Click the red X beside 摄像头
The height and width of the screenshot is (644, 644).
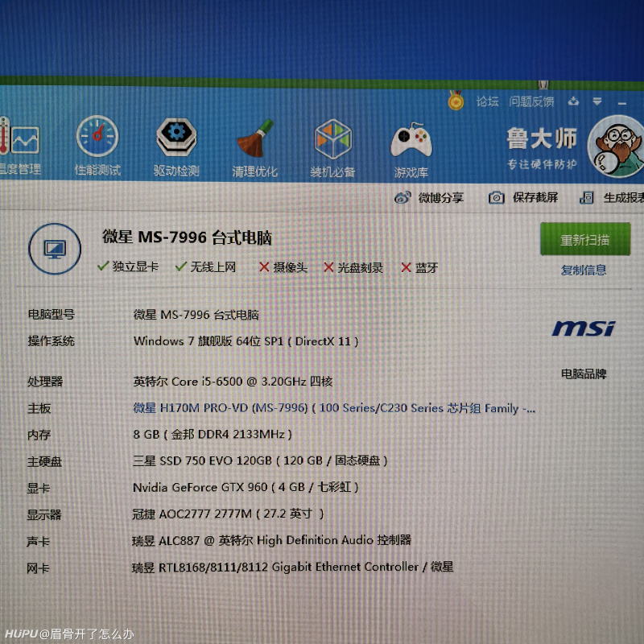point(264,268)
